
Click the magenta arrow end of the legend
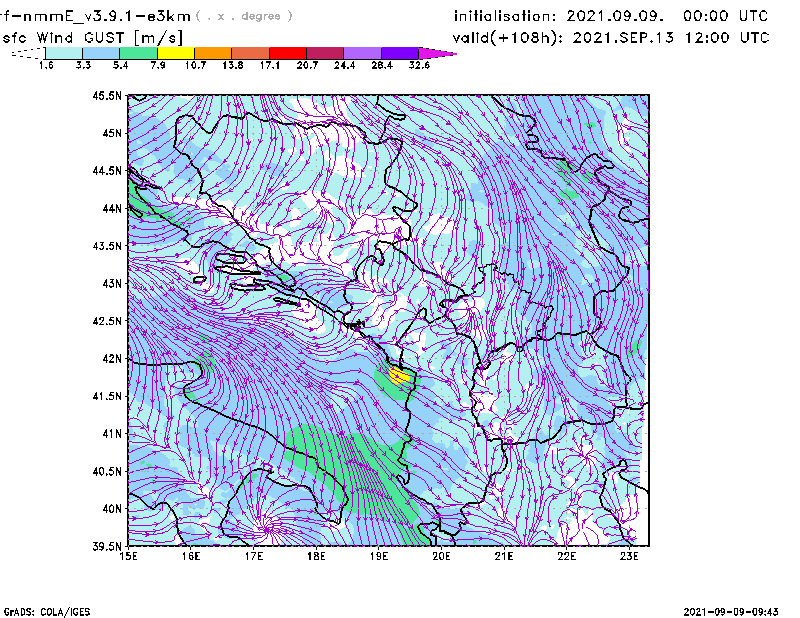click(437, 53)
